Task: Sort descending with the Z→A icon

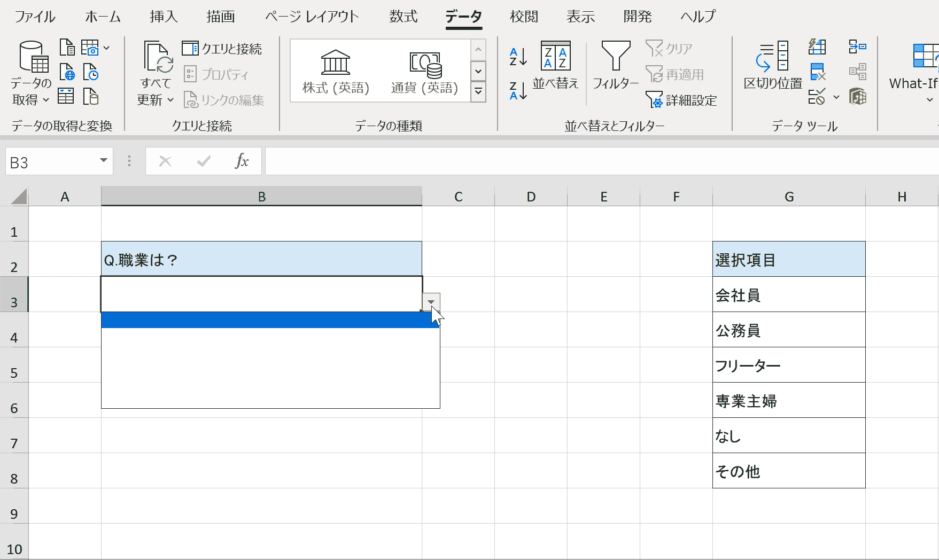Action: pyautogui.click(x=518, y=91)
